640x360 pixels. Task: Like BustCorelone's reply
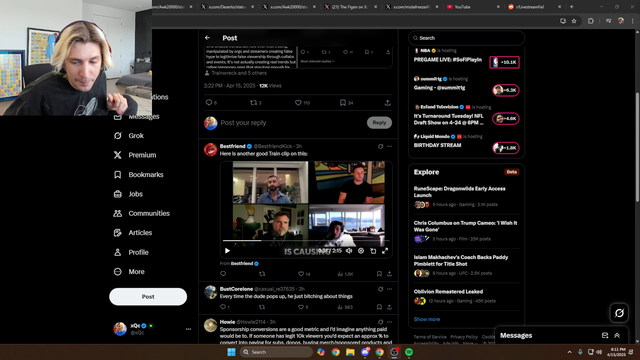tap(301, 307)
